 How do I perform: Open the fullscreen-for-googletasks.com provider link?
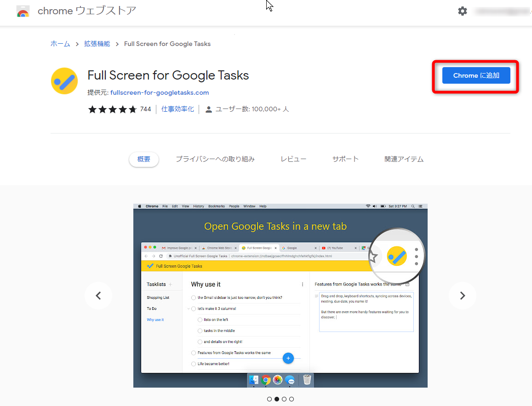pyautogui.click(x=160, y=92)
